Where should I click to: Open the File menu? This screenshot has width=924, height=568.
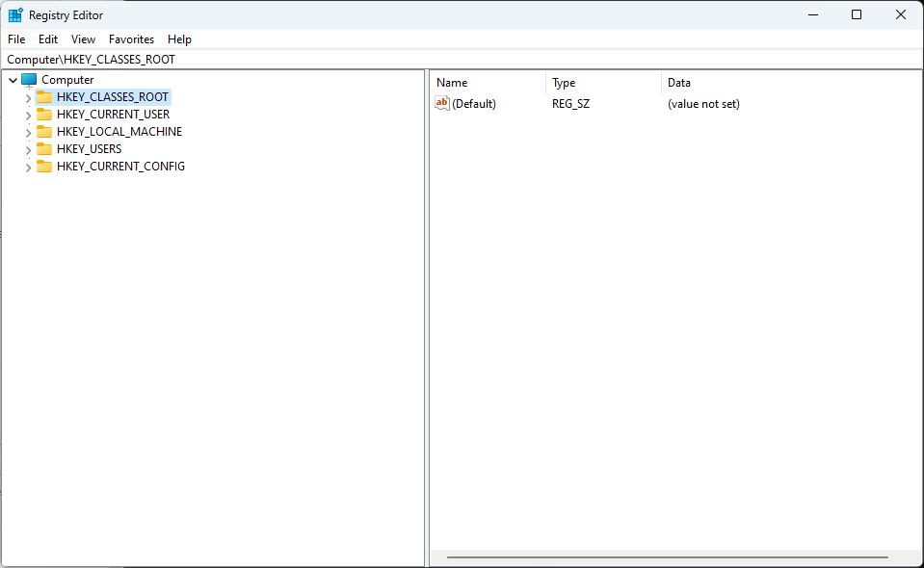pos(16,39)
